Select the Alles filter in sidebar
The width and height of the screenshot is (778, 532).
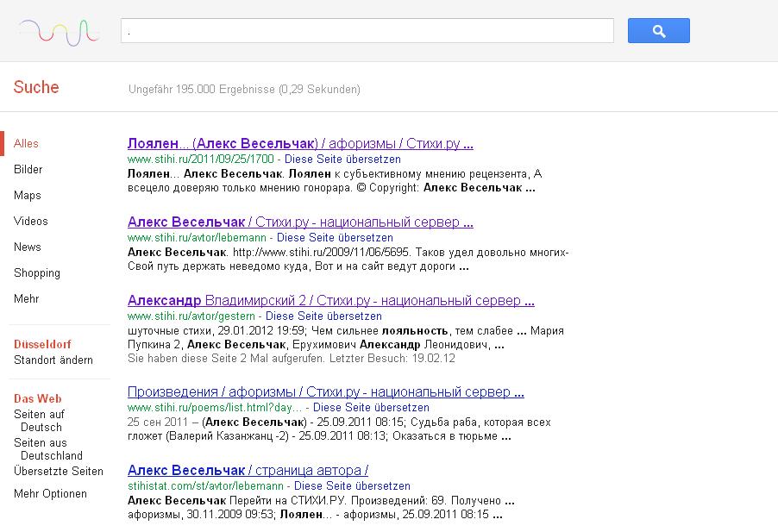pos(26,144)
